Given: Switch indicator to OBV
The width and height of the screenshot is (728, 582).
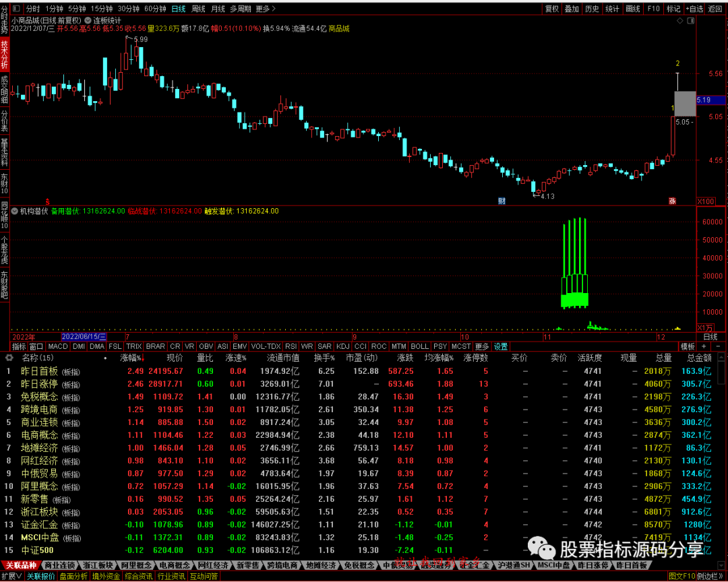Looking at the screenshot, I should pos(206,347).
